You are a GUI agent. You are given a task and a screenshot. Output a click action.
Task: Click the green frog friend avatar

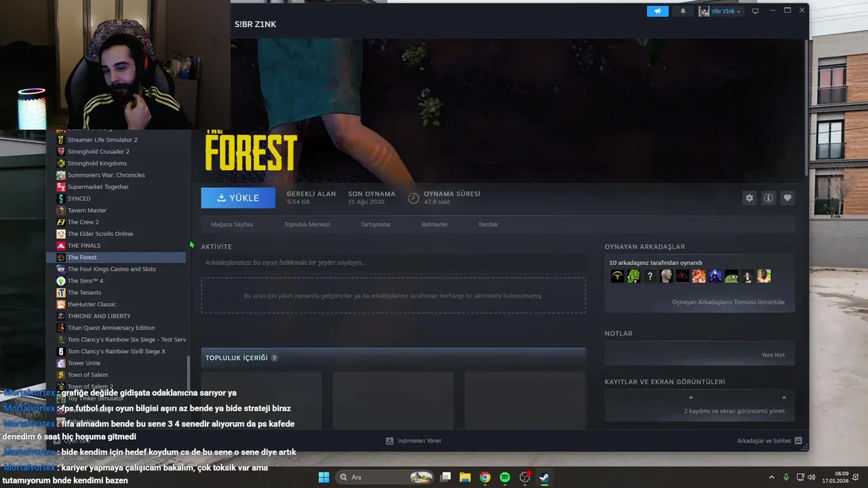633,277
